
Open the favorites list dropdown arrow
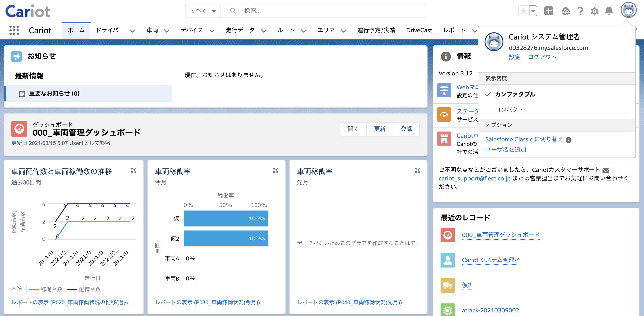(533, 11)
